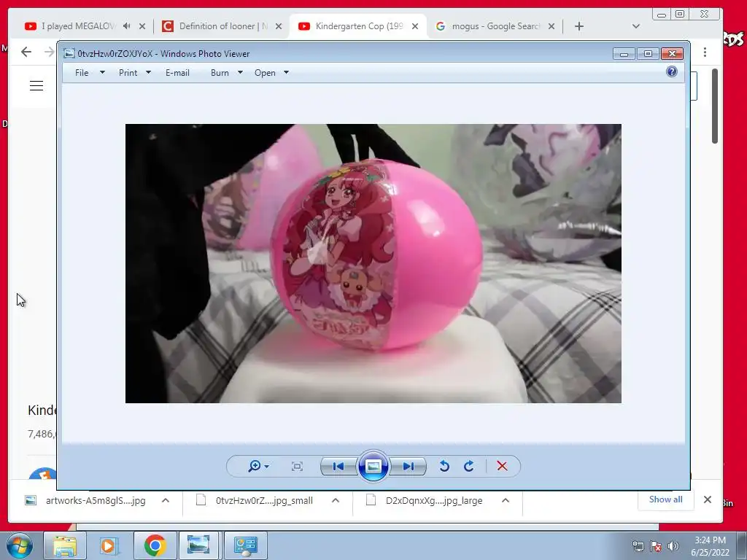Expand the Burn dropdown arrow
This screenshot has width=747, height=560.
(x=240, y=73)
